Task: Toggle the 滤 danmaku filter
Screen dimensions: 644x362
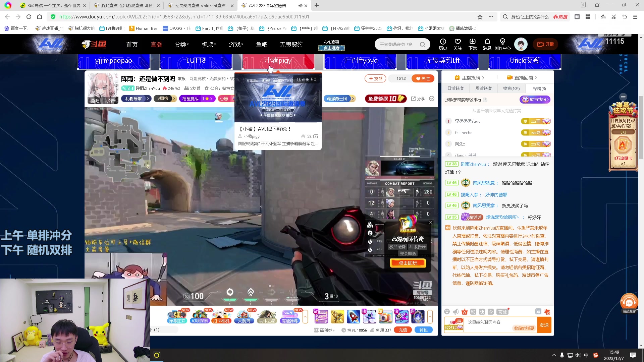Action: click(538, 312)
